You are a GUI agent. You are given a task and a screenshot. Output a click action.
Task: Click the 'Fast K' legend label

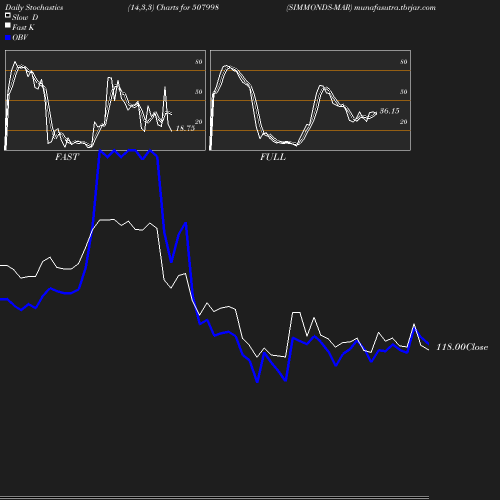click(x=23, y=27)
